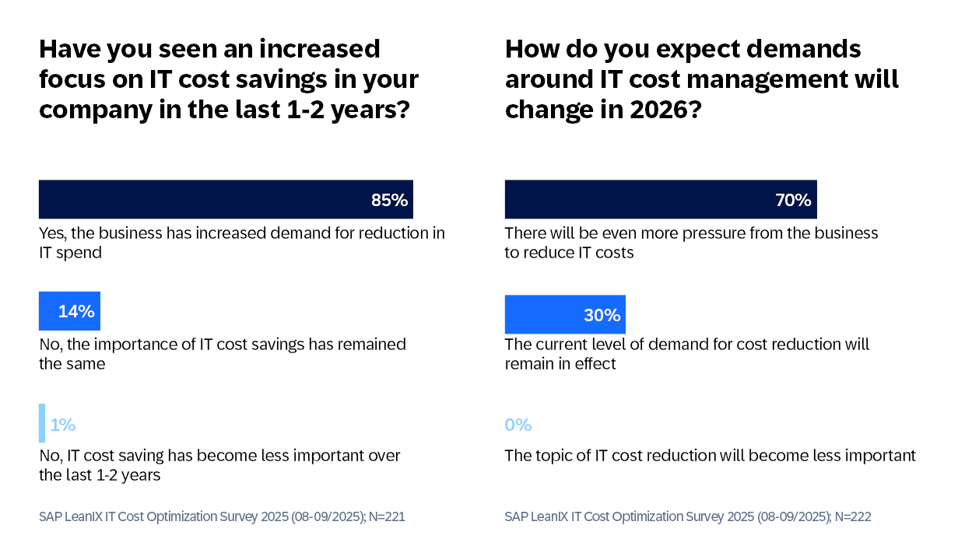Click "The current level of demand" description
The height and width of the screenshot is (560, 965).
tap(687, 353)
